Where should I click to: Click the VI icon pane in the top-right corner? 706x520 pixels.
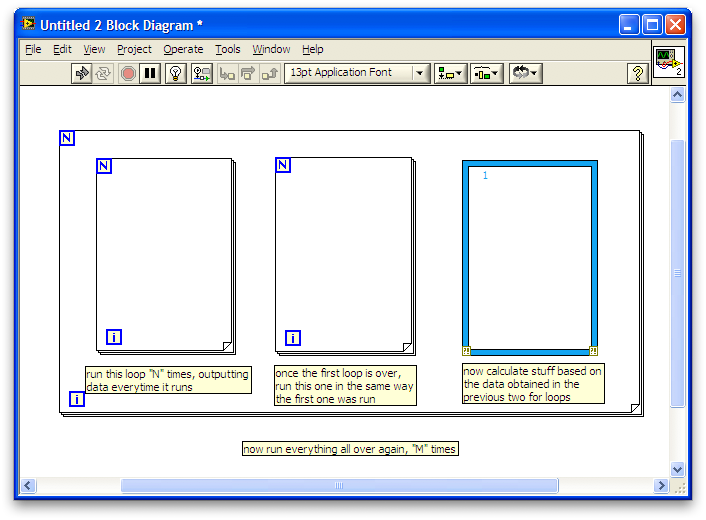click(x=669, y=62)
